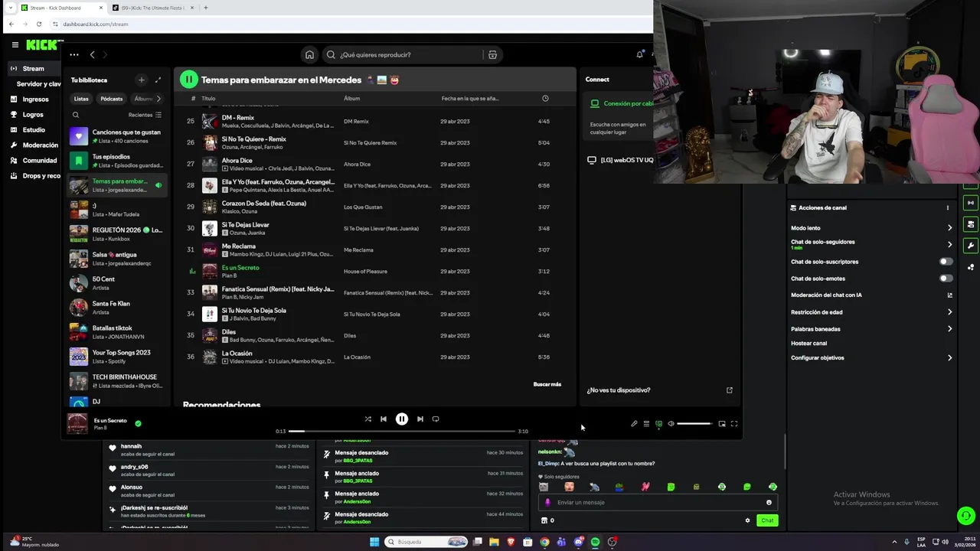The width and height of the screenshot is (980, 551).
Task: Pause the playlist with the green header button
Action: (188, 79)
